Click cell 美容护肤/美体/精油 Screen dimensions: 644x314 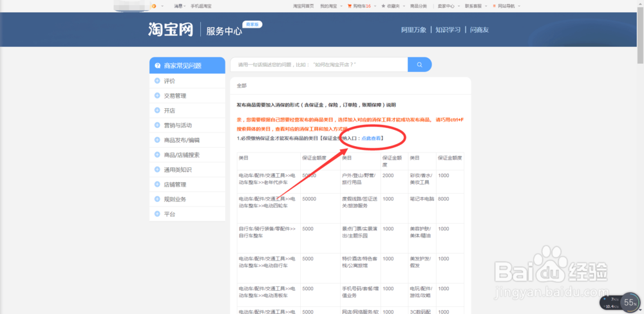coord(422,239)
